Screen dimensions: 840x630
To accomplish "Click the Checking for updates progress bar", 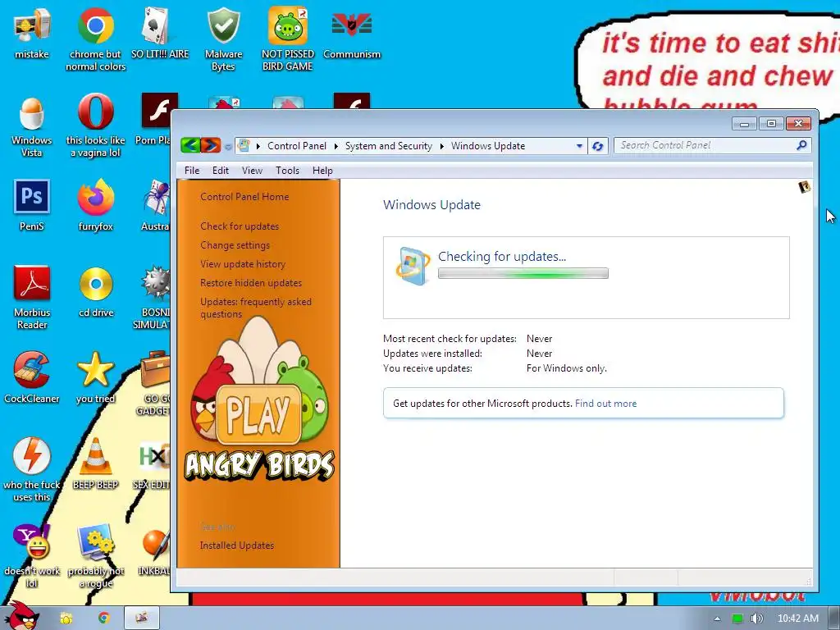I will (x=523, y=273).
